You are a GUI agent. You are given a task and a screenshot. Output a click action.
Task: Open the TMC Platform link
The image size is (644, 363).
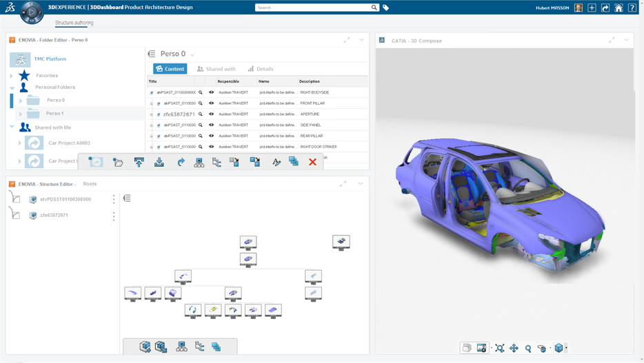(50, 59)
